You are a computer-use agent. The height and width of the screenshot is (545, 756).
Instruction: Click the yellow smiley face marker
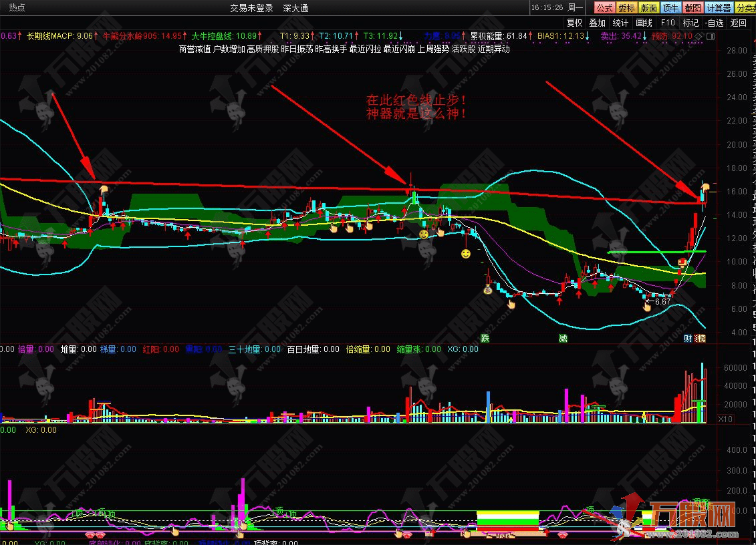[465, 254]
